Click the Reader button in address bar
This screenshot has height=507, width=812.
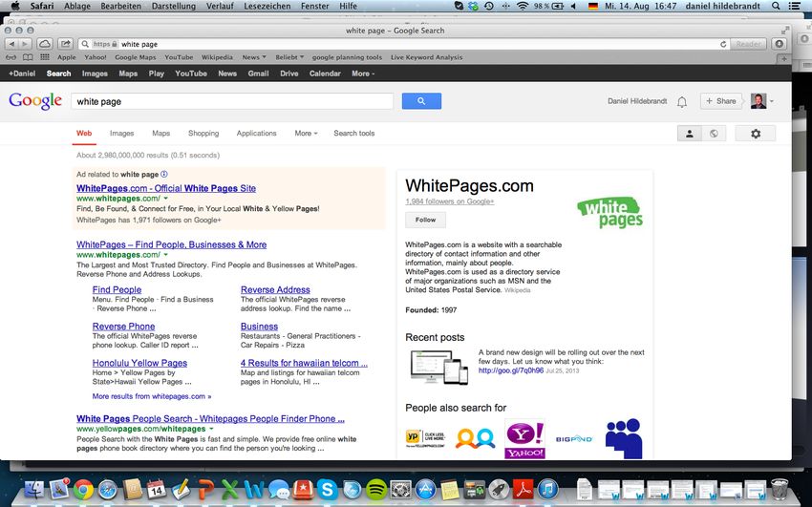[x=749, y=44]
